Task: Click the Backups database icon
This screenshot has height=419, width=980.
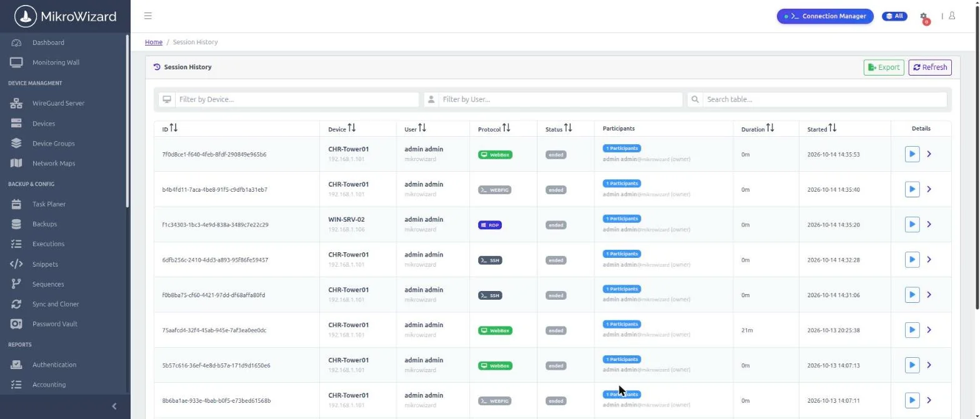Action: pyautogui.click(x=16, y=224)
